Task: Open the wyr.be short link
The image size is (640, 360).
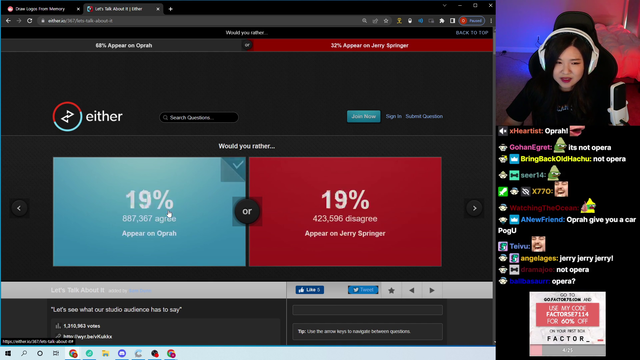Action: click(x=87, y=337)
